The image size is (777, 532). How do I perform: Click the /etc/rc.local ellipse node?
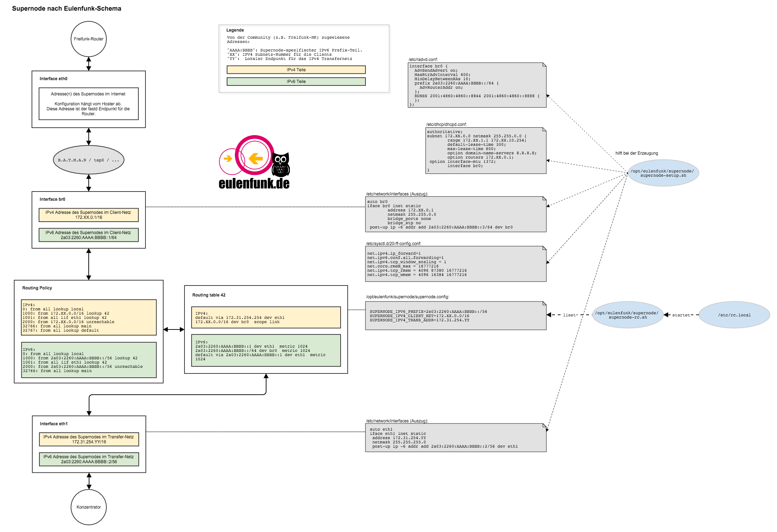click(734, 315)
